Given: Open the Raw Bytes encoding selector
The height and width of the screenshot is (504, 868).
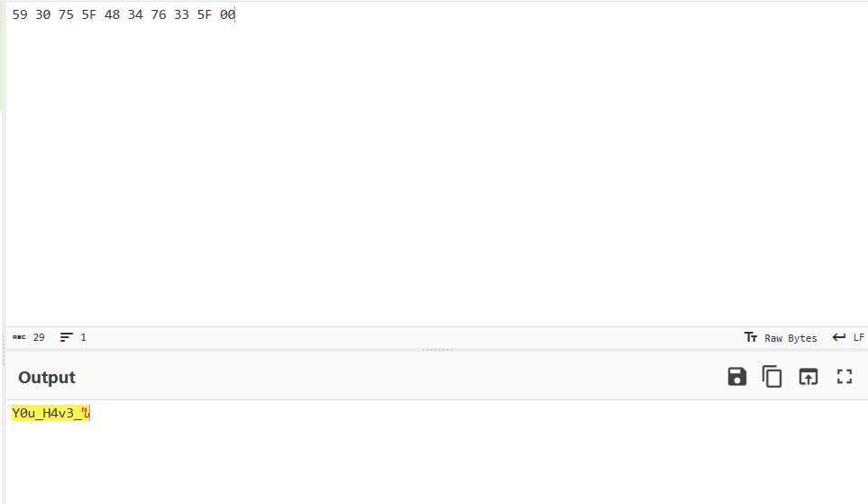Looking at the screenshot, I should (x=790, y=338).
